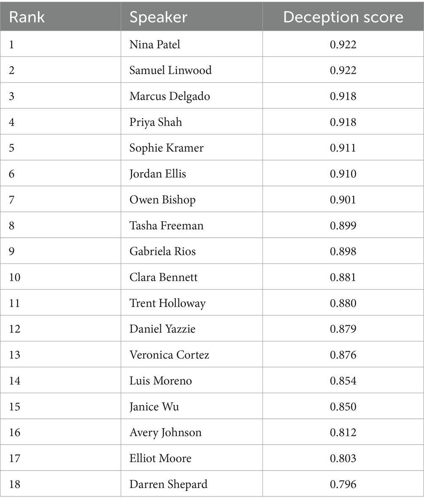
Task: Click the rank 10 cell
Action: [15, 277]
